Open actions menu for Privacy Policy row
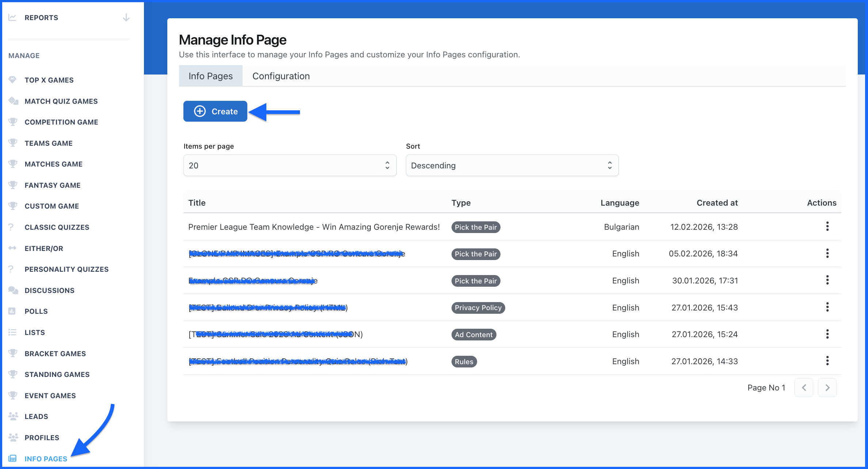This screenshot has width=868, height=469. pos(827,307)
